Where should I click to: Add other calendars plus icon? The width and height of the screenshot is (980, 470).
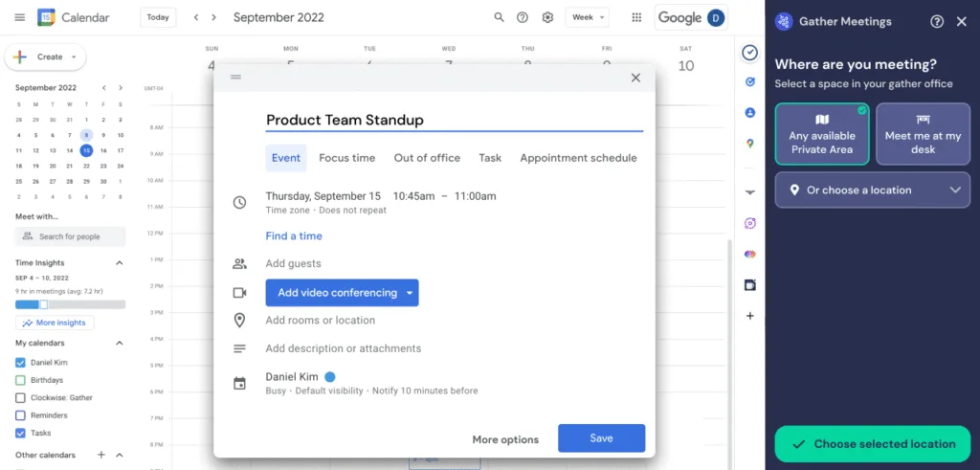pos(101,455)
